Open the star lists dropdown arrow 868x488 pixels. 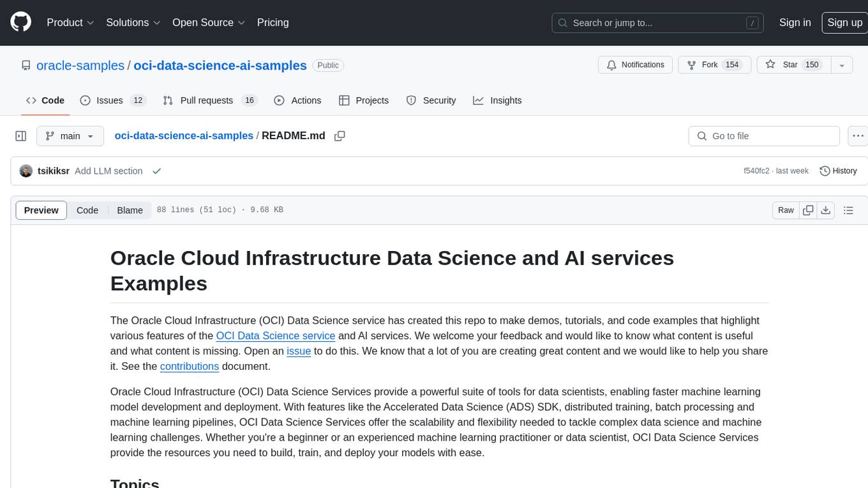pyautogui.click(x=842, y=65)
